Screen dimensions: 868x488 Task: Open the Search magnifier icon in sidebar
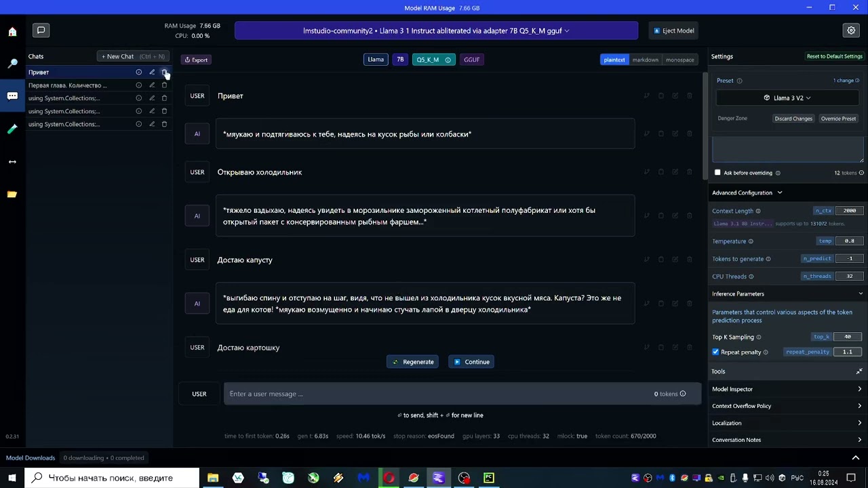pyautogui.click(x=12, y=64)
